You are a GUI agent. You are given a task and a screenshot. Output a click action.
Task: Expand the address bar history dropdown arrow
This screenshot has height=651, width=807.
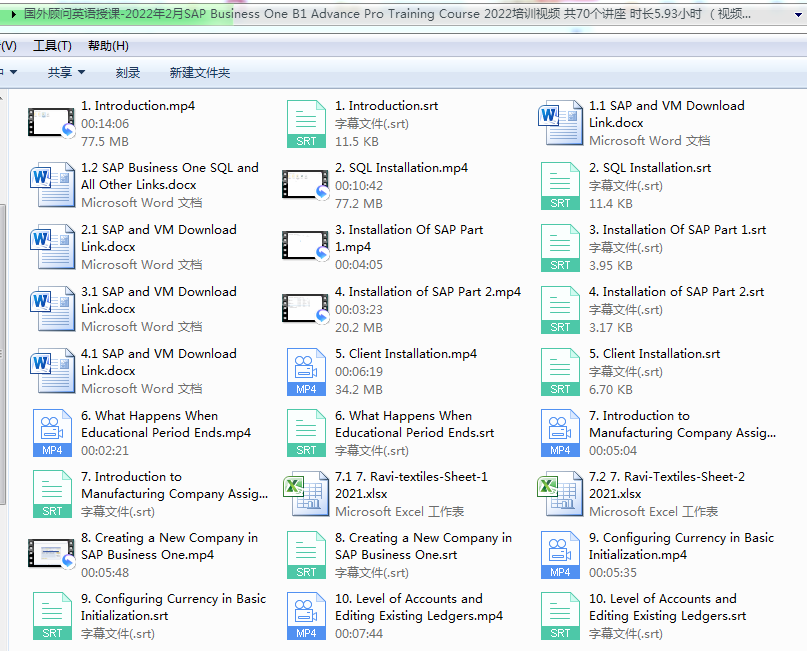click(x=798, y=14)
